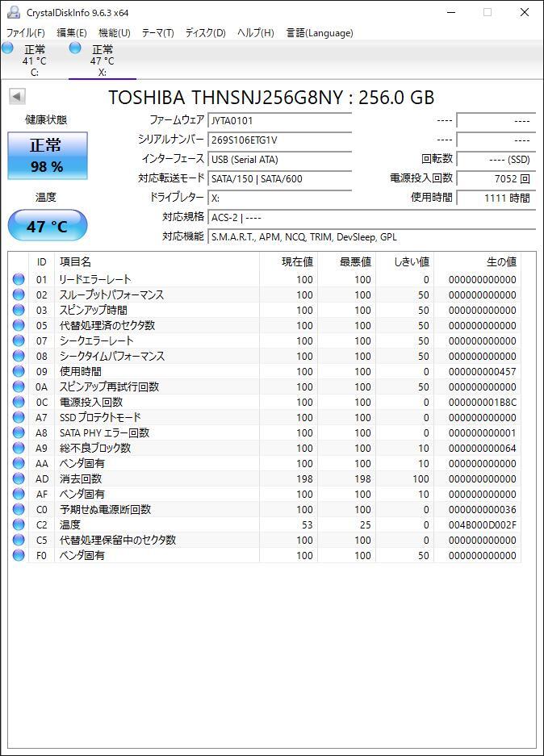544x756 pixels.
Task: Click the 生の値 column header
Action: [x=478, y=261]
